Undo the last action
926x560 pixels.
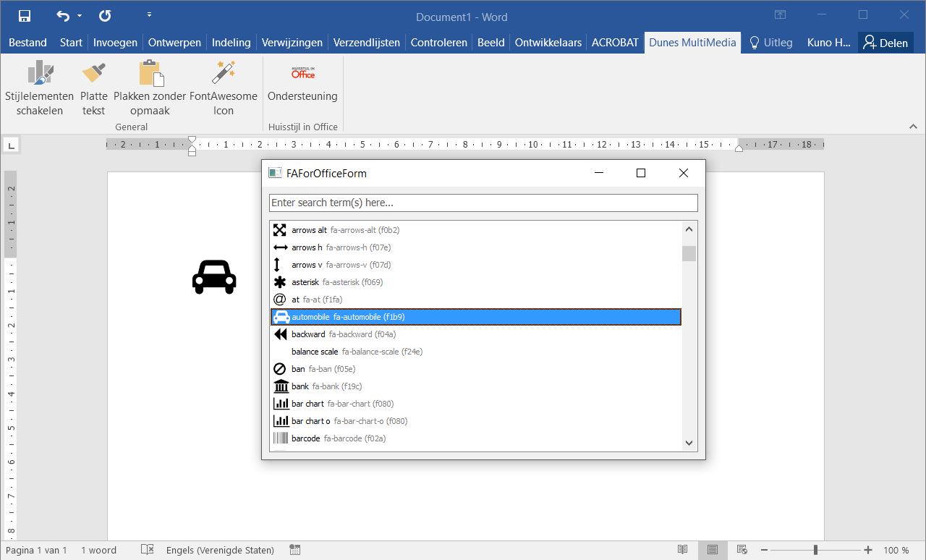click(64, 15)
